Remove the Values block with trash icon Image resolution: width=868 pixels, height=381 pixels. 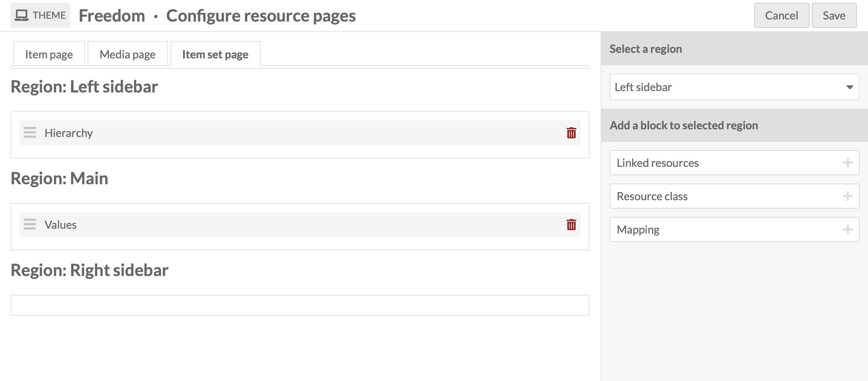coord(571,225)
